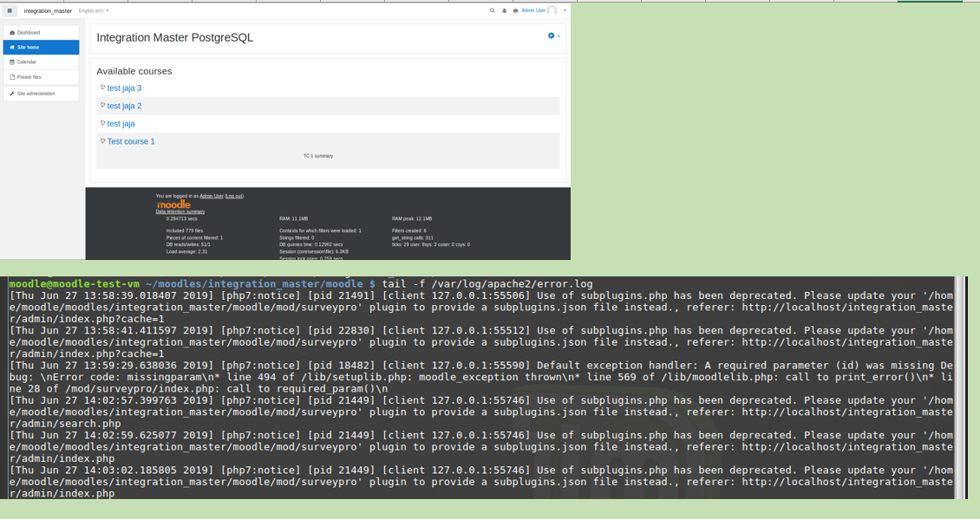Screen dimensions: 980x519
Task: Open Site administration in the side navigation
Action: 42,94
